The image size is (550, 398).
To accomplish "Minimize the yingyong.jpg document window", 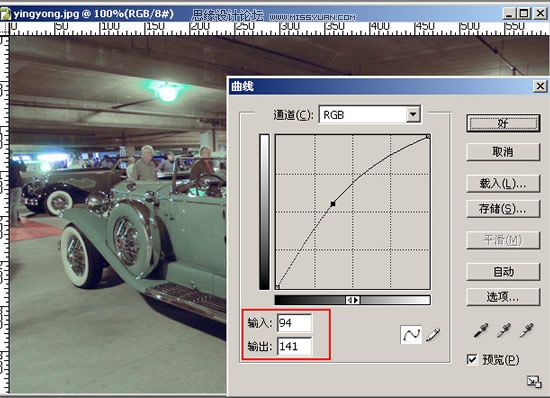I will coord(509,14).
